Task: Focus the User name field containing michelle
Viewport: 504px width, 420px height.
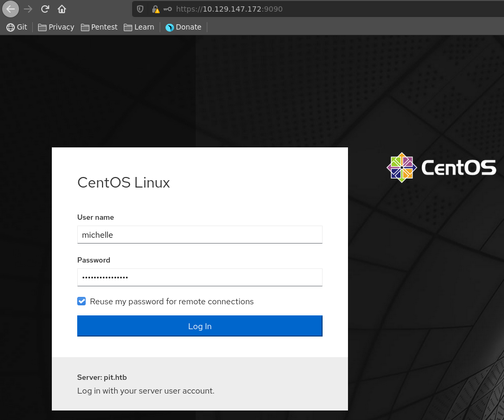Action: (199, 235)
